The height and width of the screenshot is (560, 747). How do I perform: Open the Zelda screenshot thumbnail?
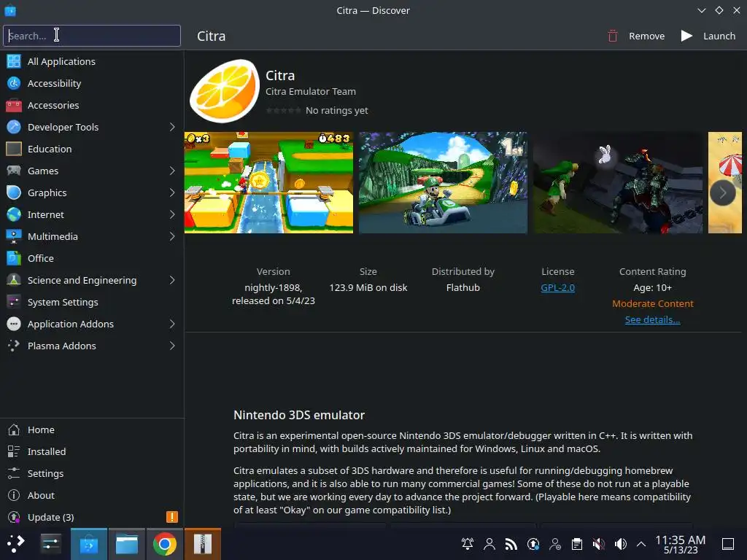point(618,183)
